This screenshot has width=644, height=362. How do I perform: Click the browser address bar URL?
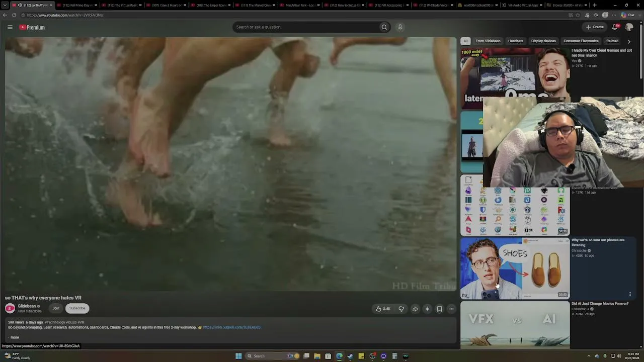click(x=65, y=15)
